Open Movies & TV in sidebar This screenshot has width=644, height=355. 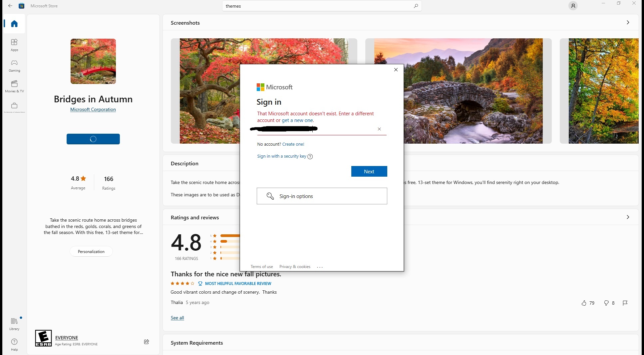click(14, 86)
